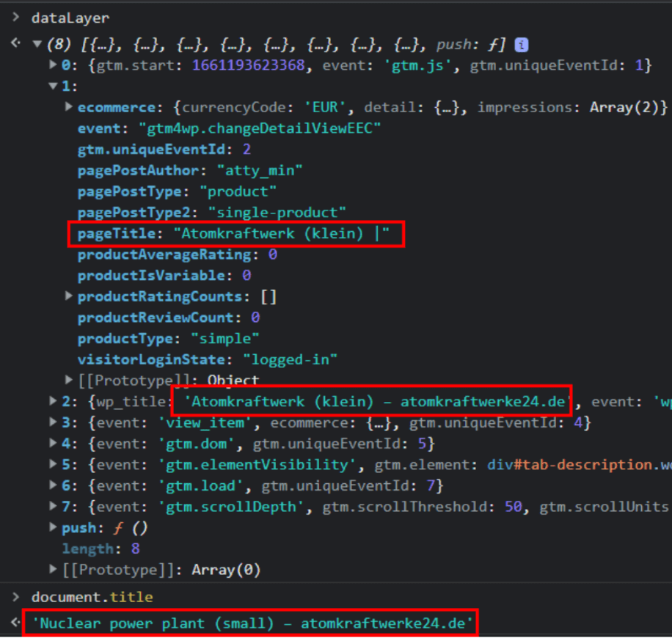Collapse the dataLayer (8) array output

click(x=37, y=45)
